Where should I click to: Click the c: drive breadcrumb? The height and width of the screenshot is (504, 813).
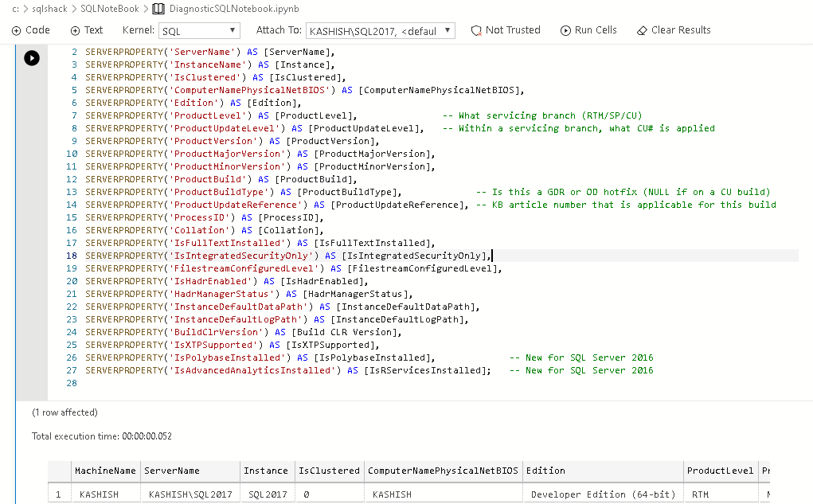point(16,9)
